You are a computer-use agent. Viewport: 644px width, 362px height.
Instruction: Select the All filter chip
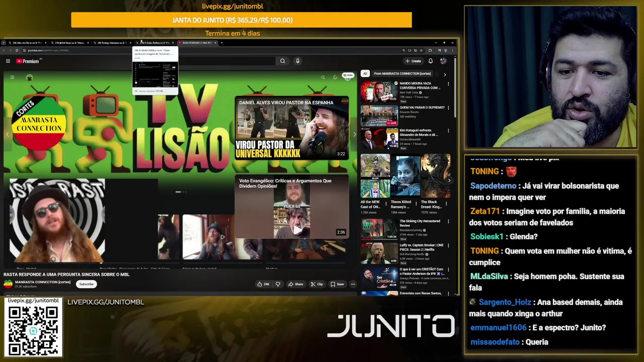(x=365, y=73)
